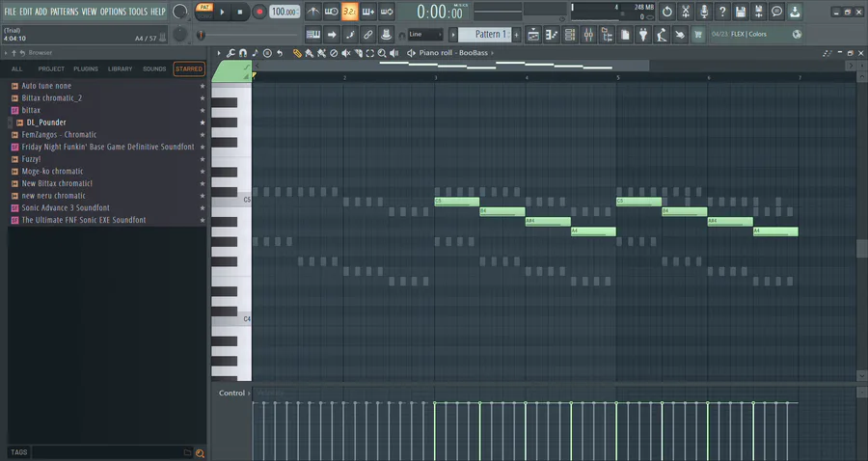
Task: Switch to the PLUGINS browser tab
Action: (86, 69)
